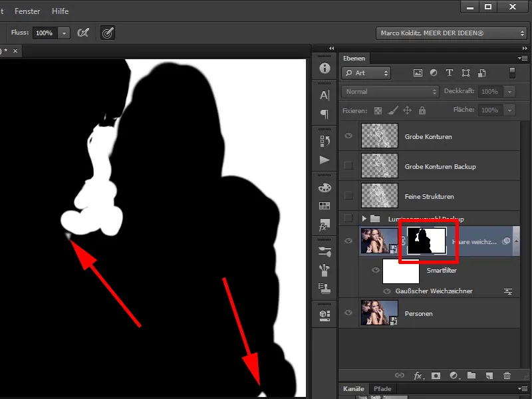Create new adjustment layer icon
This screenshot has height=399, width=532.
click(454, 376)
